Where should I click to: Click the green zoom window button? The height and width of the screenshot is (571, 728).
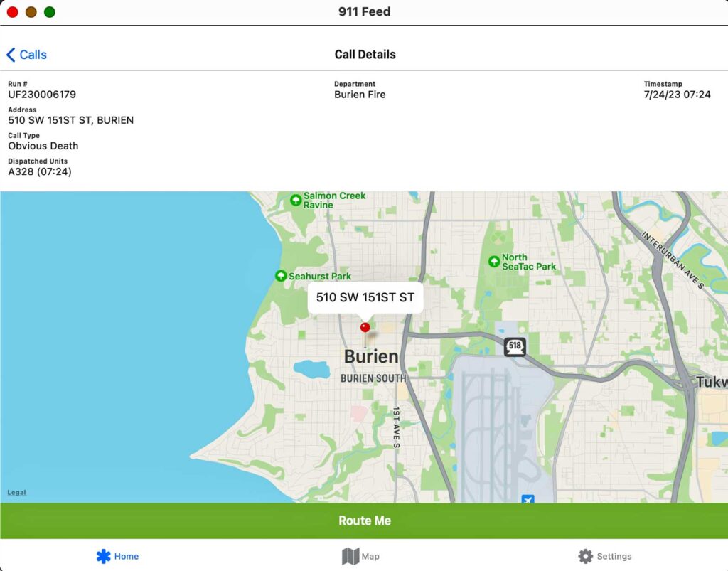coord(50,12)
